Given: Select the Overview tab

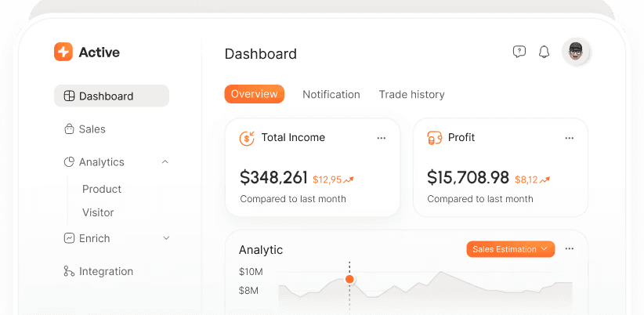Looking at the screenshot, I should (x=254, y=94).
